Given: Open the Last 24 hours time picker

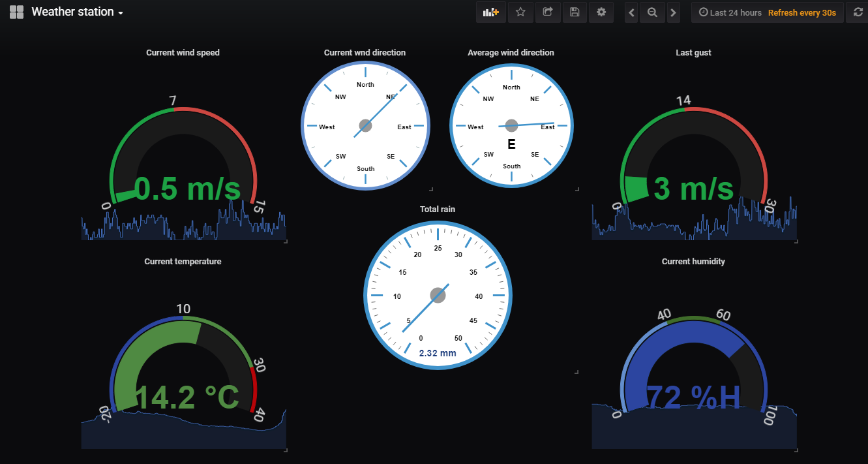Looking at the screenshot, I should 730,12.
